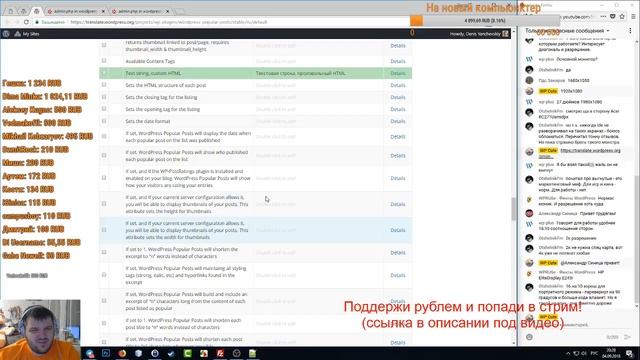Check the box for 'Available Content Tags' row

point(104,61)
